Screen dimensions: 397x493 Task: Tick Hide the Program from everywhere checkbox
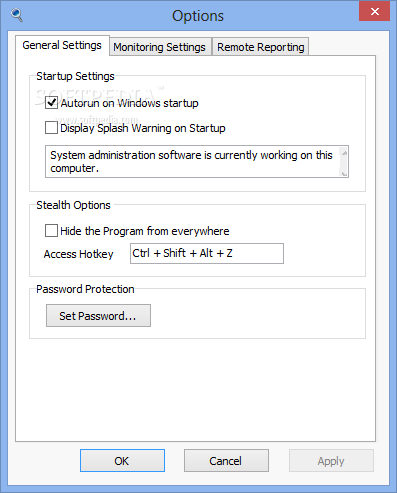pyautogui.click(x=51, y=231)
